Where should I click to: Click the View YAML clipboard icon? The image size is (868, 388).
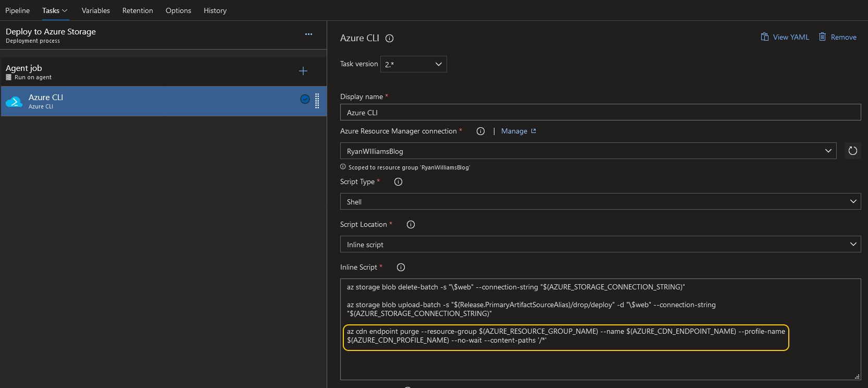point(765,37)
